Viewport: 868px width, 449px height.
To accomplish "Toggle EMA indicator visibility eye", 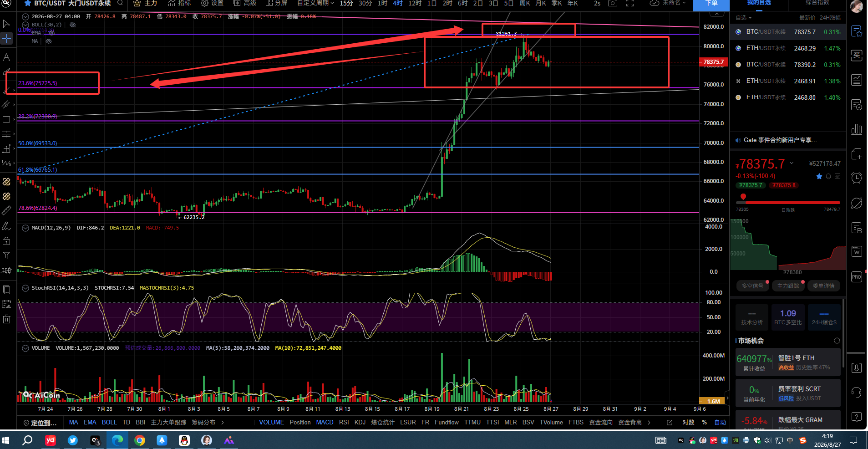I will pos(51,33).
